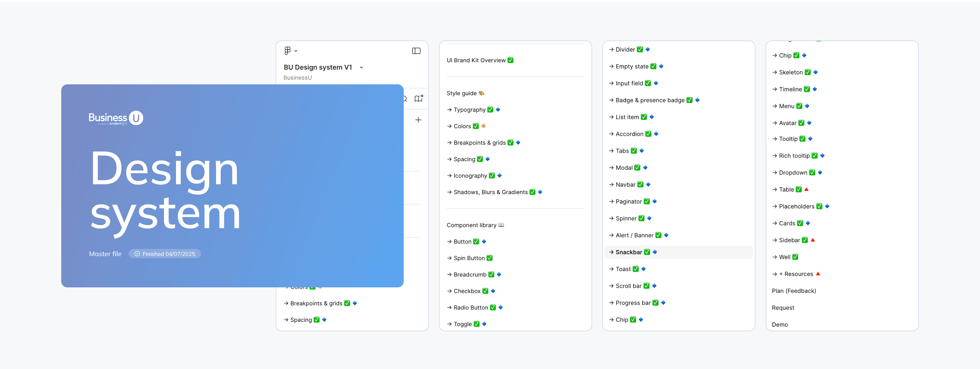Open Breakpoints & grids in second panel
The image size is (980, 369).
[x=484, y=142]
